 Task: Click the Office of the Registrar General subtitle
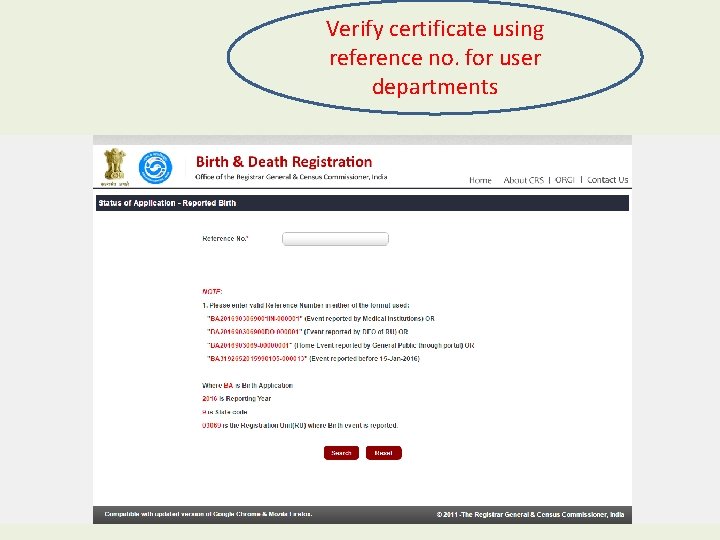pos(291,177)
